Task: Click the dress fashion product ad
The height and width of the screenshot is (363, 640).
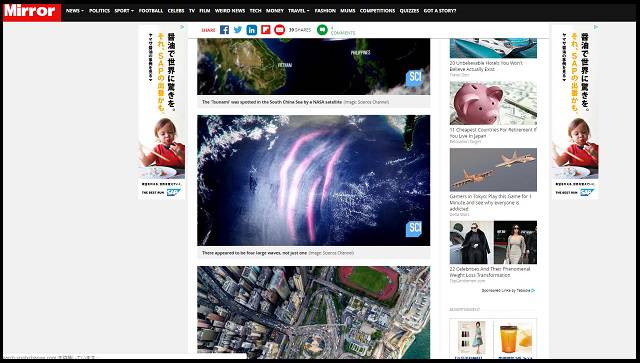Action: (x=471, y=339)
